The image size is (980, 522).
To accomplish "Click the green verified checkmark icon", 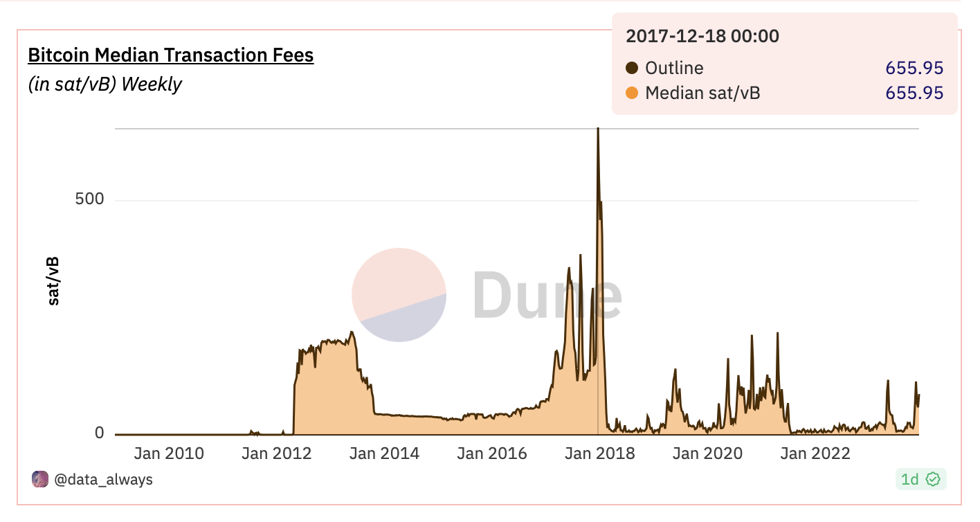I will (934, 478).
